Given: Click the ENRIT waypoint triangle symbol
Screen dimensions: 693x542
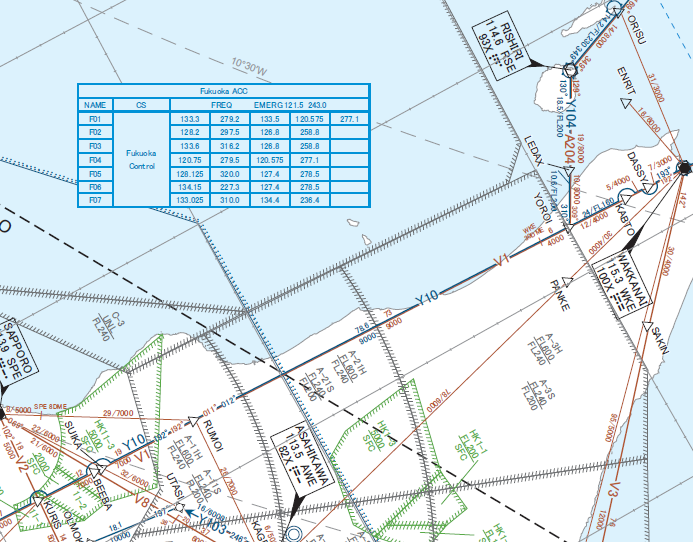Looking at the screenshot, I should pyautogui.click(x=625, y=103).
